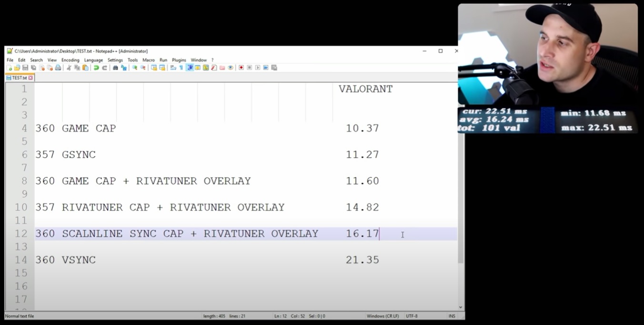Undo with the green arrow icon
This screenshot has height=325, width=644.
point(96,68)
